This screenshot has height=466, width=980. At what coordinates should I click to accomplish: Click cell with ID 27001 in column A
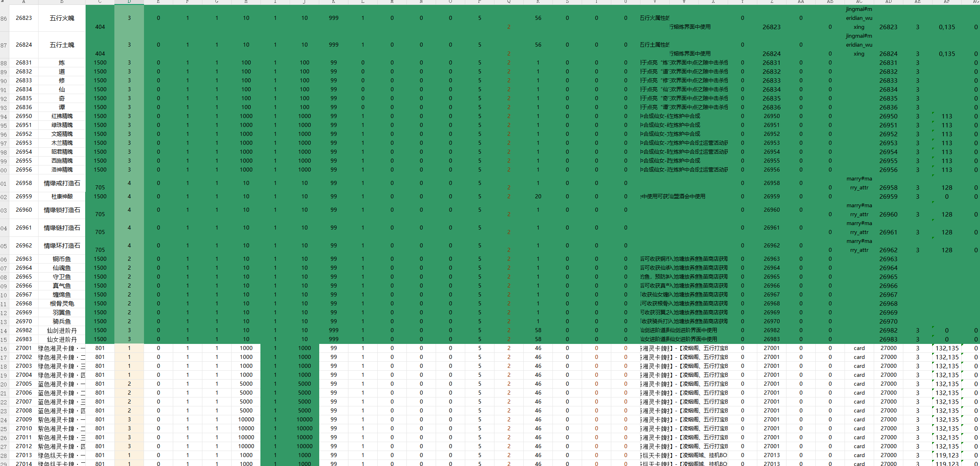pyautogui.click(x=24, y=348)
